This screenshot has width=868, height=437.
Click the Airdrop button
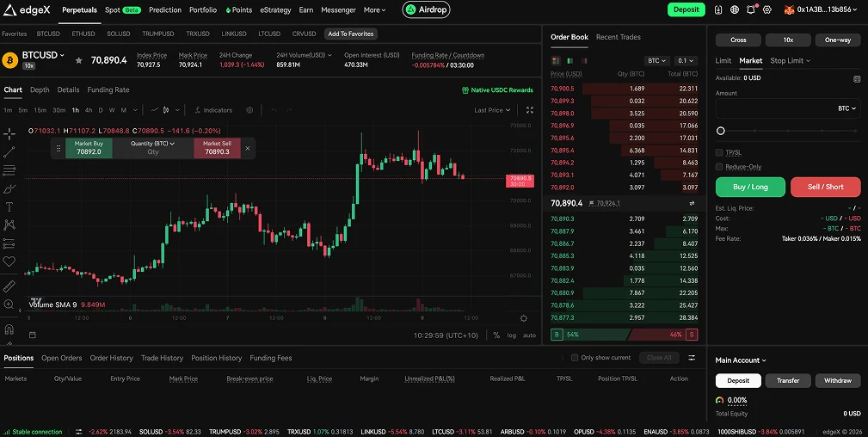pos(426,9)
